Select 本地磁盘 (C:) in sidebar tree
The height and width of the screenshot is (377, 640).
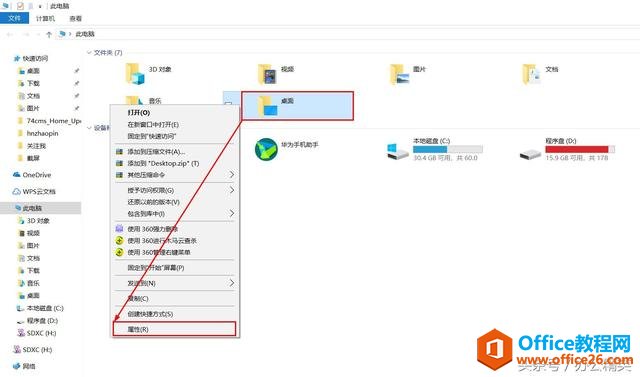pos(40,308)
